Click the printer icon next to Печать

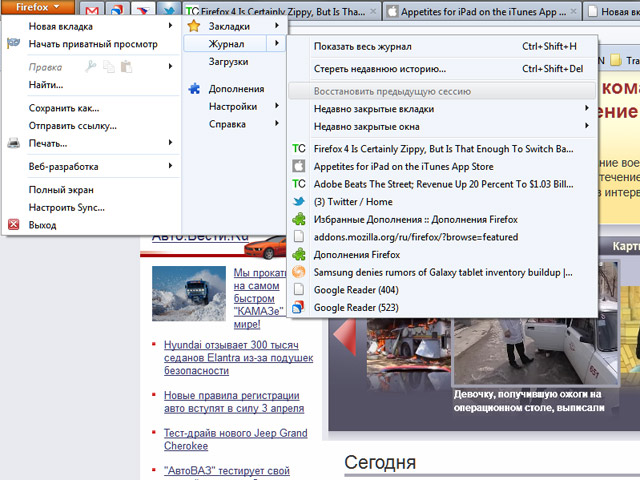tap(13, 143)
